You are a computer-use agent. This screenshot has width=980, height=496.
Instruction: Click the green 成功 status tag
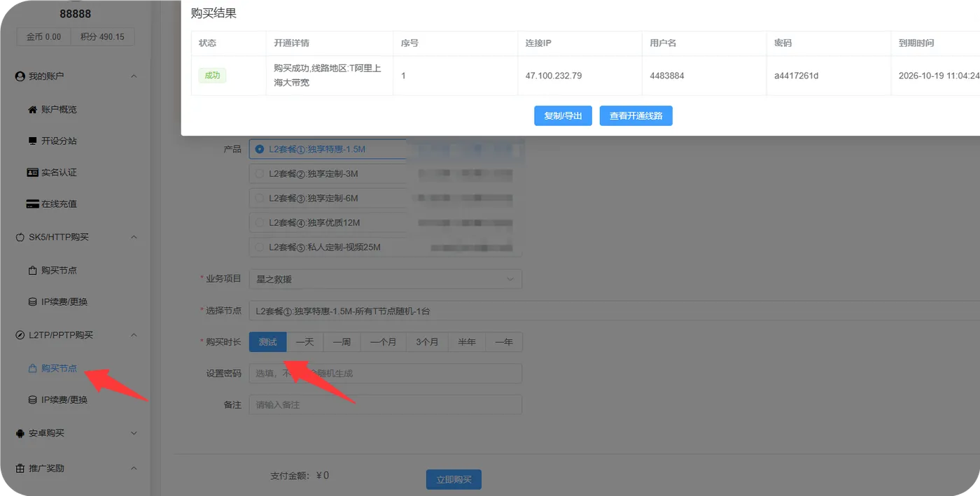click(212, 76)
